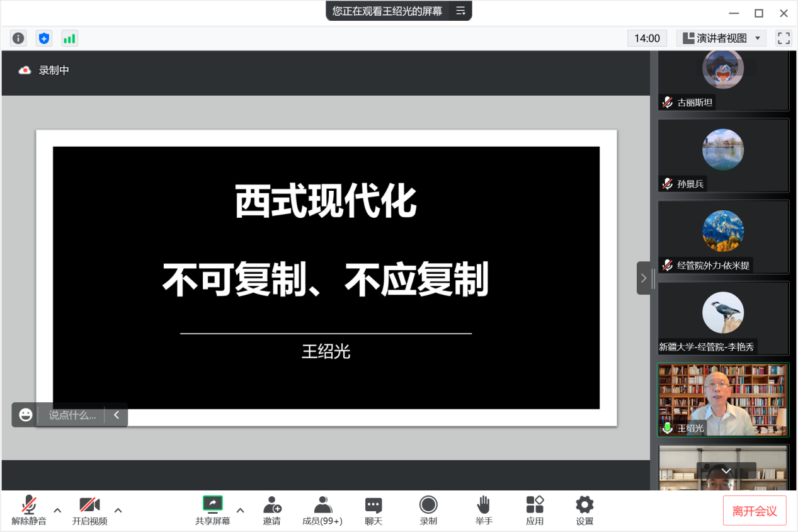This screenshot has width=798, height=532.
Task: Open the chat panel 聊天
Action: [x=373, y=510]
